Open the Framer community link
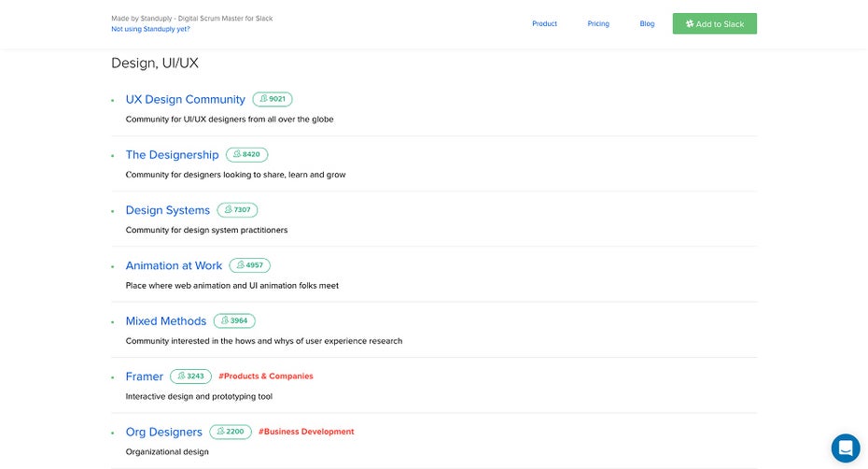 point(145,377)
